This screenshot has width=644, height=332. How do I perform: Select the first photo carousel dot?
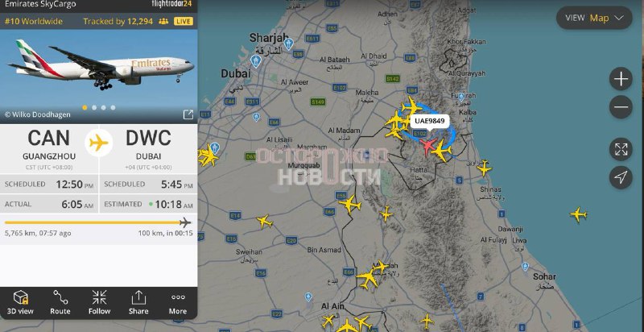point(85,108)
